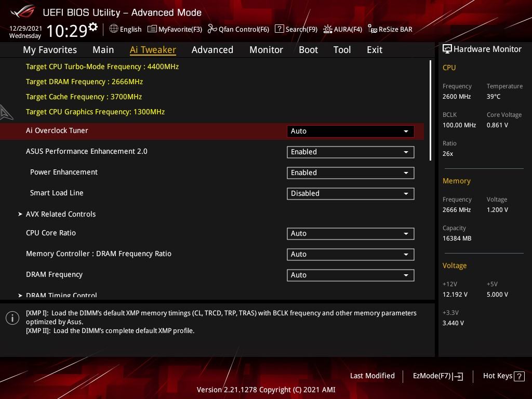This screenshot has width=532, height=399.
Task: Select CPU Core Ratio label
Action: point(51,233)
